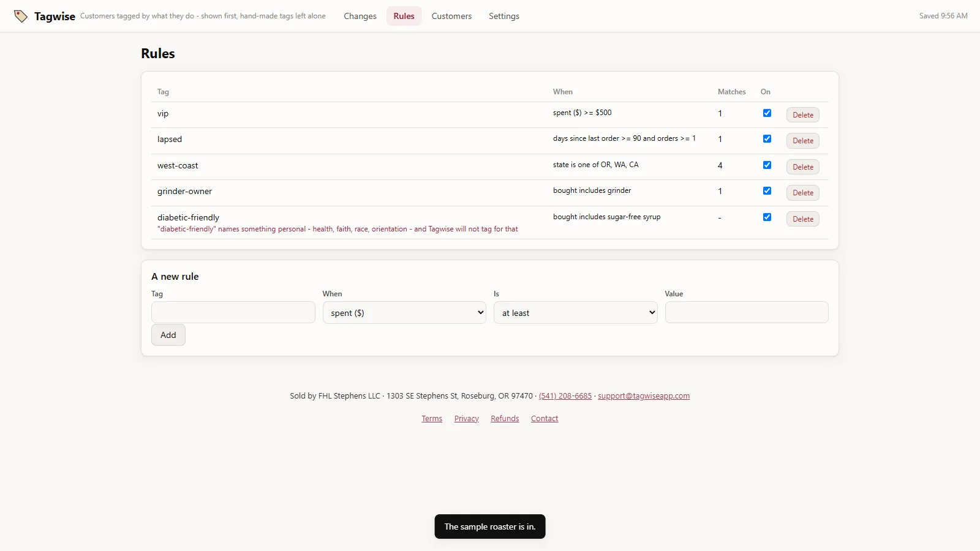This screenshot has width=980, height=551.
Task: Disable the diabetic-friendly rule checkbox
Action: click(x=767, y=217)
